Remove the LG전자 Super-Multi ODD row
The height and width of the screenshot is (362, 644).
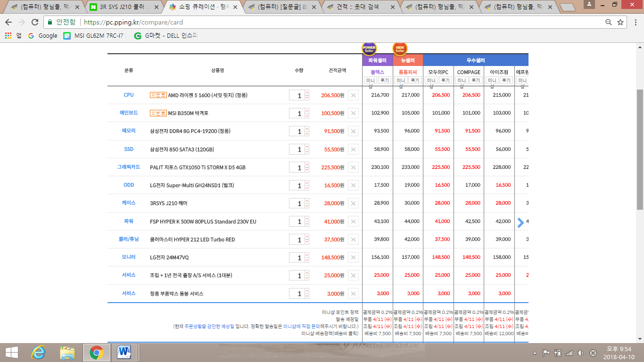point(353,185)
